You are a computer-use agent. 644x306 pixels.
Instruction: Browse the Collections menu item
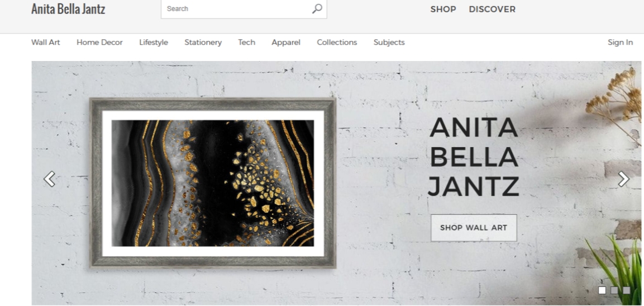[337, 43]
